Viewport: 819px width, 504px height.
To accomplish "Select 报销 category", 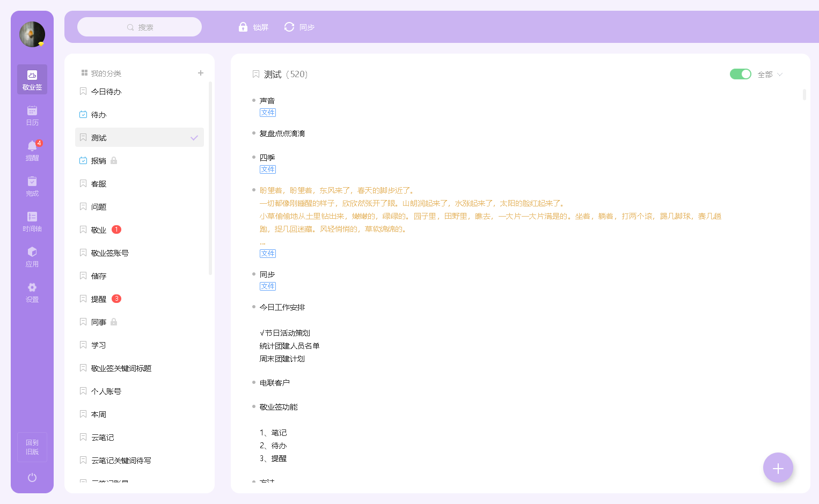I will (x=140, y=160).
